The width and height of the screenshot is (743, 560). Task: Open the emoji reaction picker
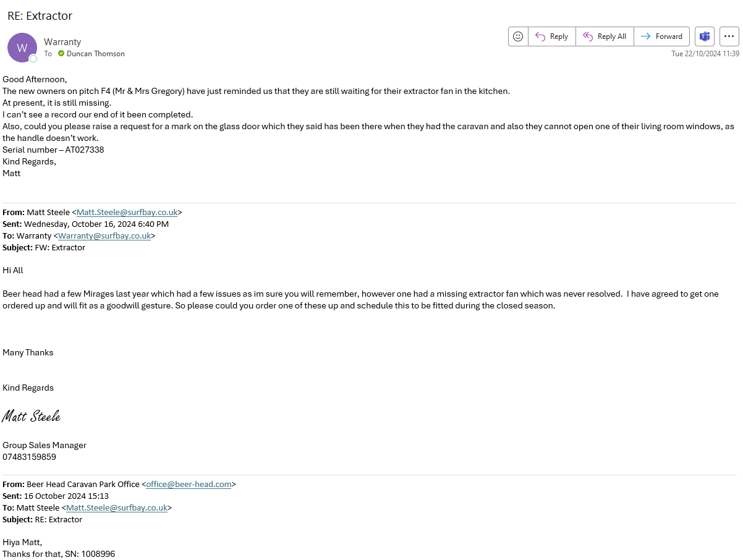point(518,36)
